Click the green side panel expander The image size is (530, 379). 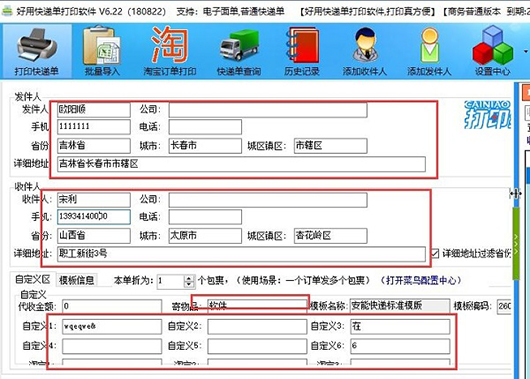515,243
